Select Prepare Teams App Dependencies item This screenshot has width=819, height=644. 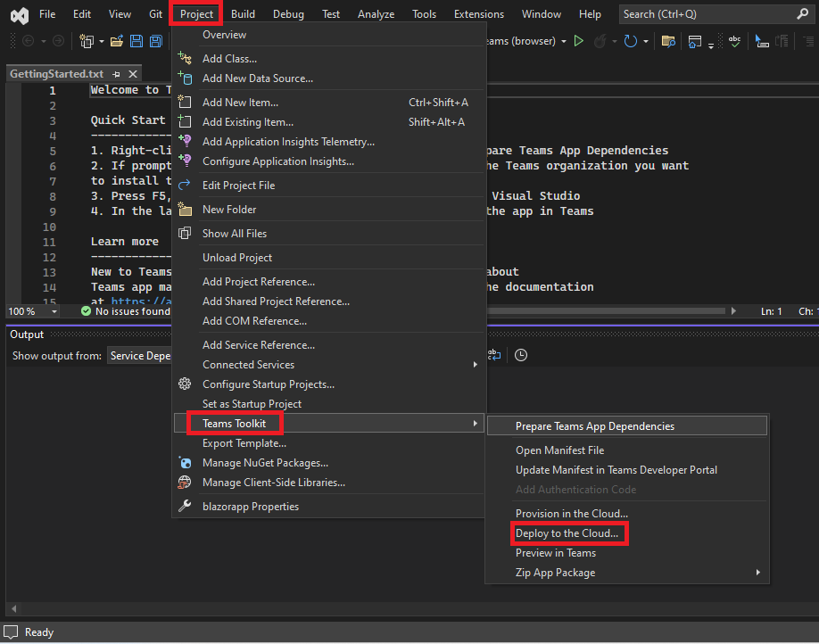pos(627,426)
